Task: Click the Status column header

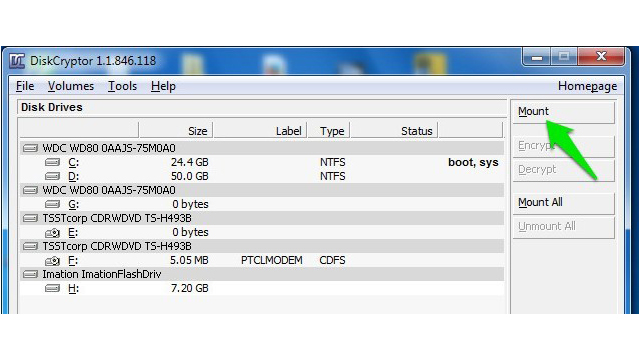Action: point(394,131)
